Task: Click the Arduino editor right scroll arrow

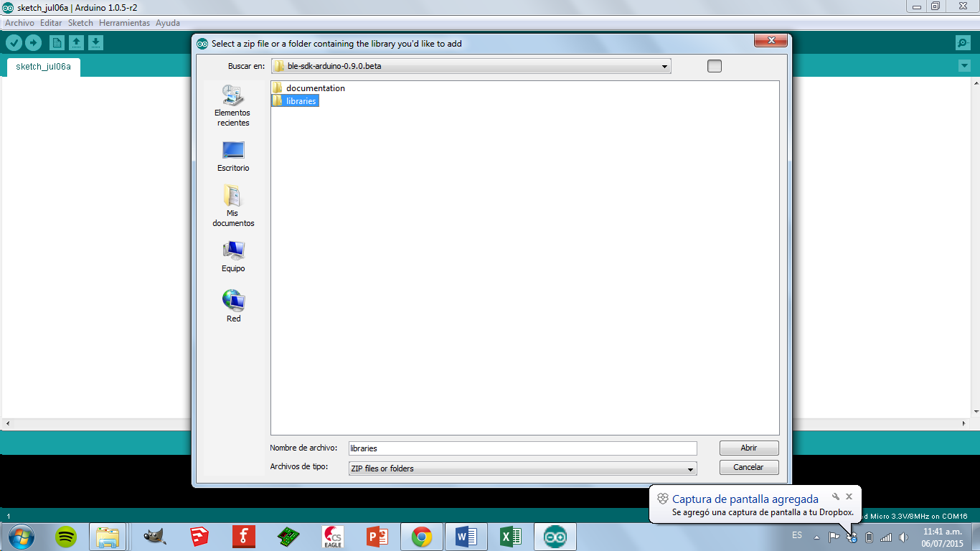Action: tap(963, 424)
